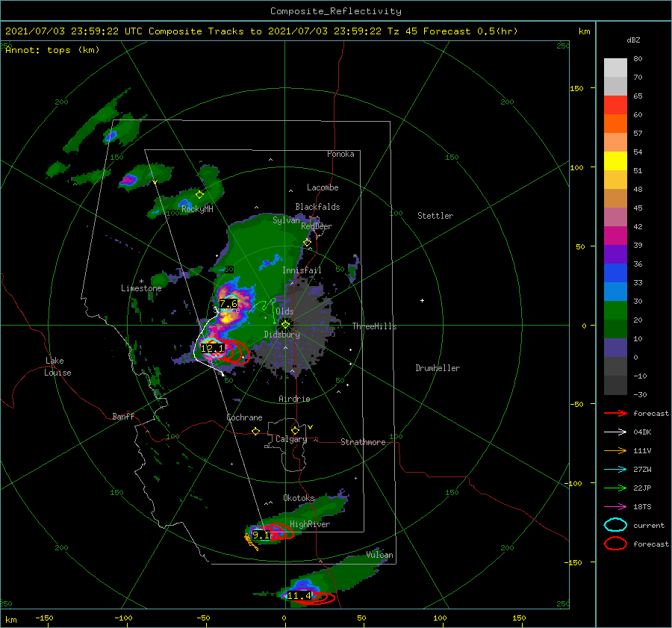Click the red forecast ellipse legend icon
This screenshot has height=628, width=672.
tap(615, 544)
